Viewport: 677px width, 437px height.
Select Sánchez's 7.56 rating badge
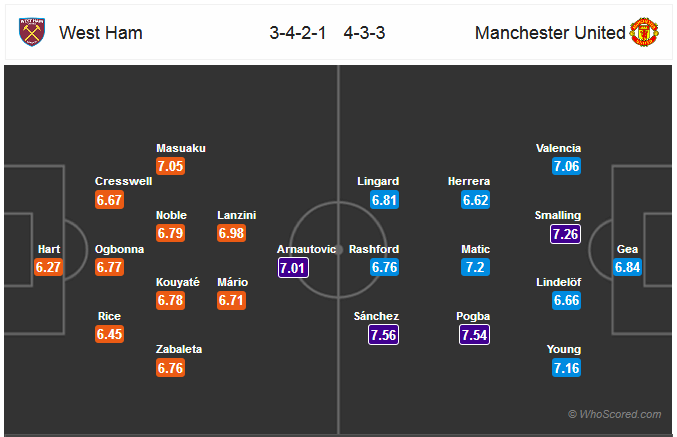tap(383, 335)
